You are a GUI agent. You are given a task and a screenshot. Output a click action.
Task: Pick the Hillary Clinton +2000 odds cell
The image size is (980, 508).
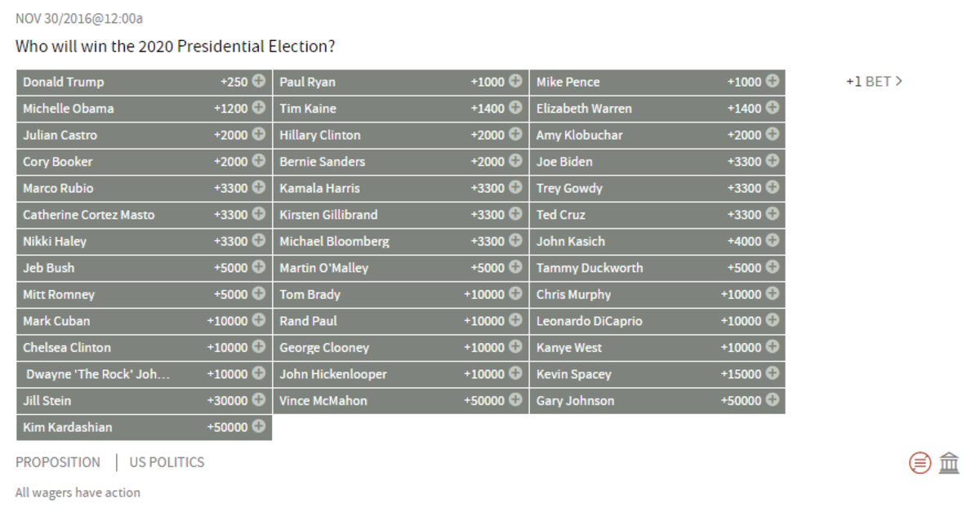point(401,135)
